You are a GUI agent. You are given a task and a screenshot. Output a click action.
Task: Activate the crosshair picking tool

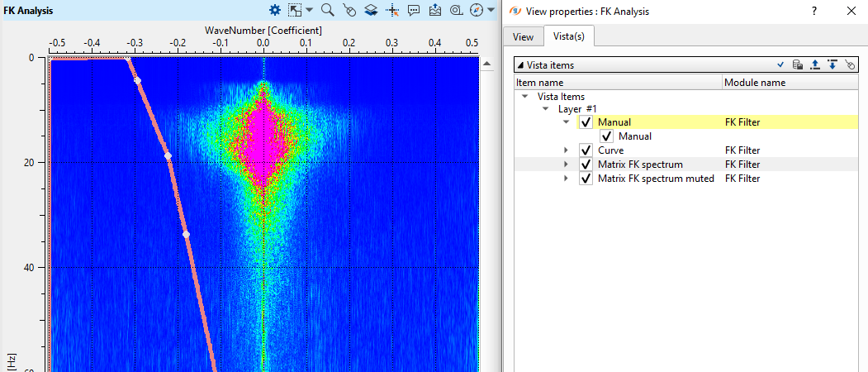coord(392,11)
